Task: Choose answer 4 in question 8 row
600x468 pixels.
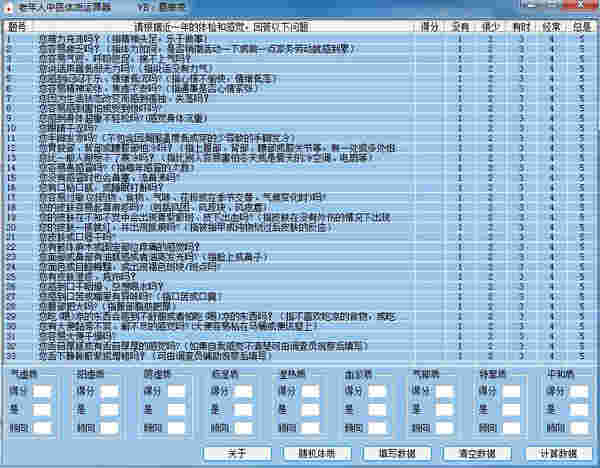Action: coord(551,108)
